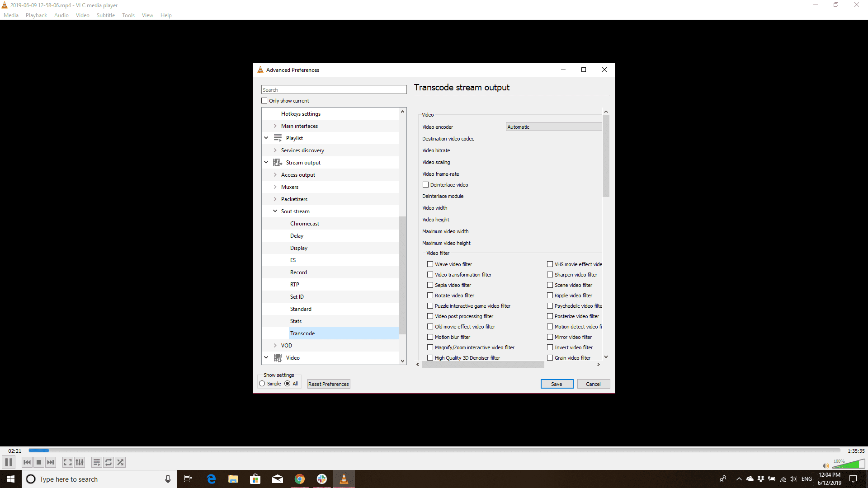Toggle shuffle random playback icon
Image resolution: width=868 pixels, height=488 pixels.
point(120,462)
